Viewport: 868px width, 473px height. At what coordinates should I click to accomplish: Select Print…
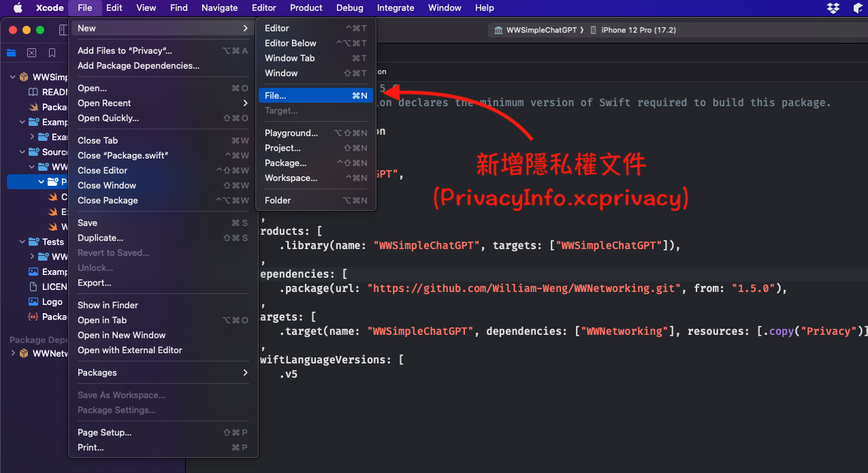pyautogui.click(x=163, y=447)
